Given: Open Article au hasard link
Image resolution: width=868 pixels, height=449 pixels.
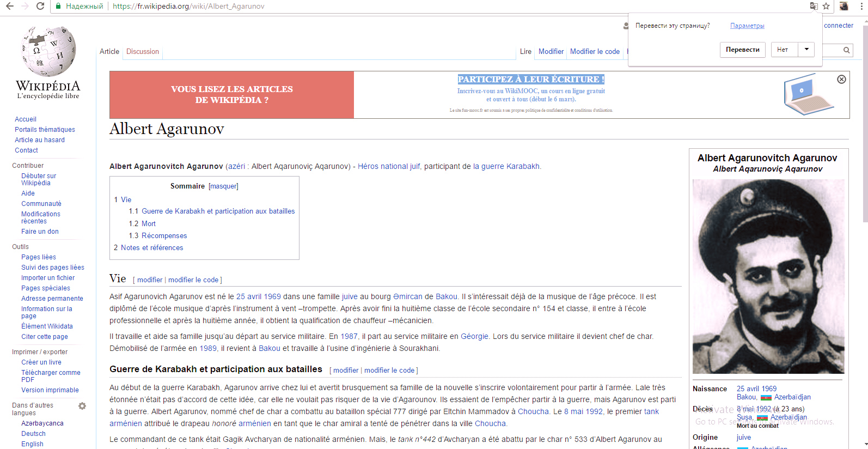Looking at the screenshot, I should pyautogui.click(x=40, y=140).
